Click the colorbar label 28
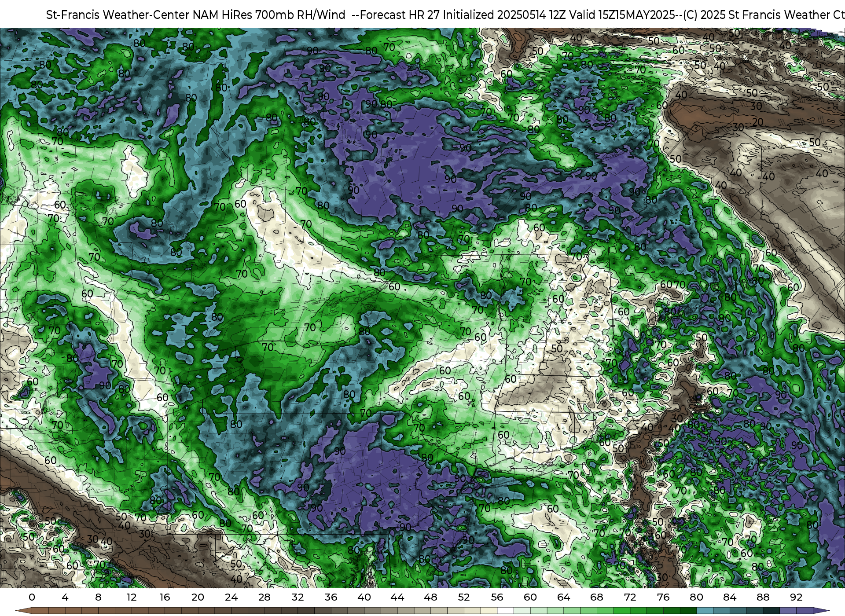The width and height of the screenshot is (845, 616). tap(265, 597)
